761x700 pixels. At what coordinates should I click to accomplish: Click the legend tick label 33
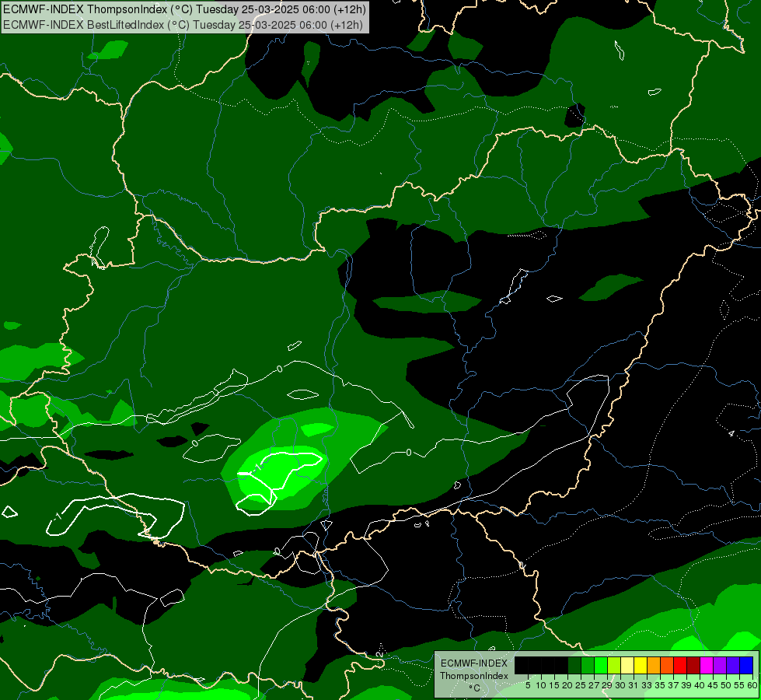(647, 685)
